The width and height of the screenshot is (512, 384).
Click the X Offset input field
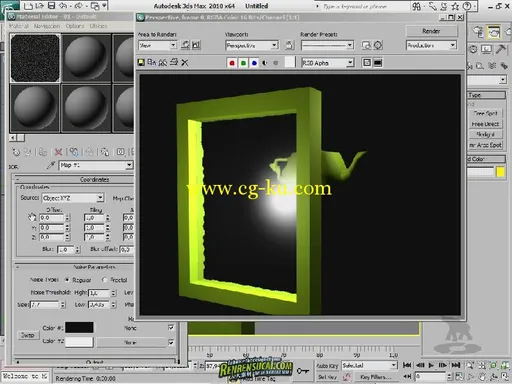(x=52, y=218)
